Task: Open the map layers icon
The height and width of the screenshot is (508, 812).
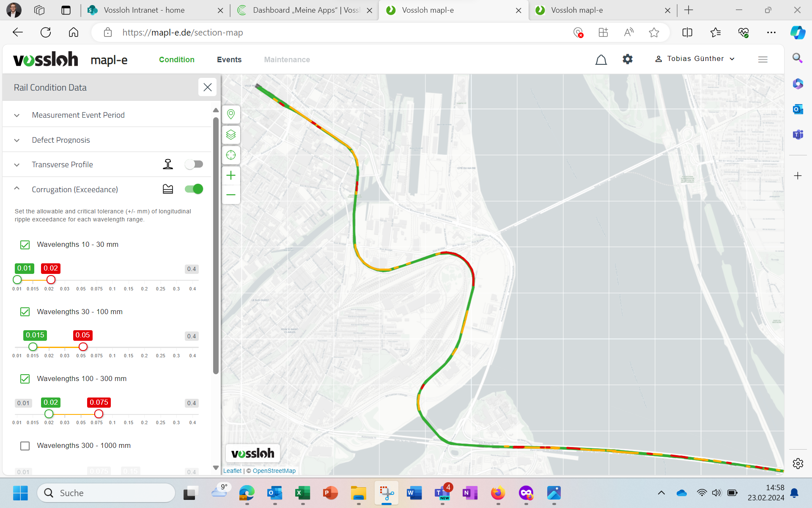Action: [231, 135]
